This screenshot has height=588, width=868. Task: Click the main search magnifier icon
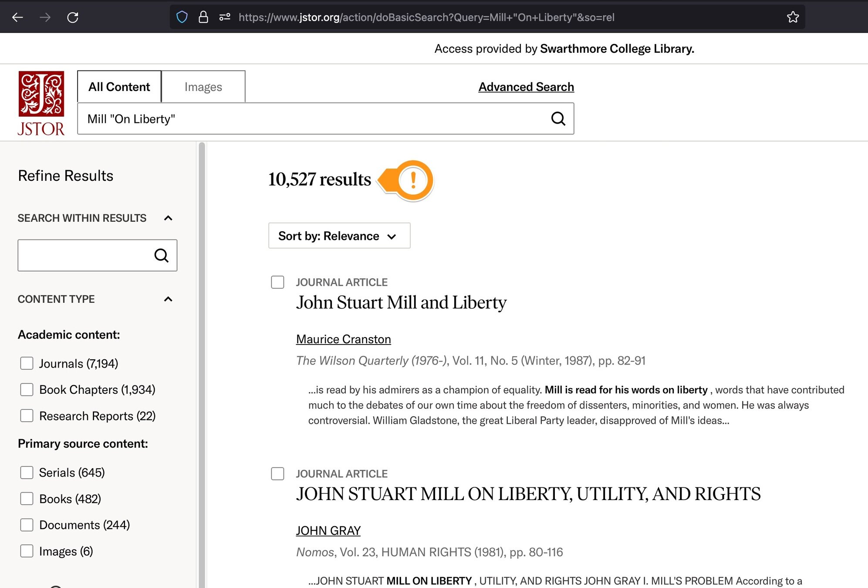click(558, 118)
